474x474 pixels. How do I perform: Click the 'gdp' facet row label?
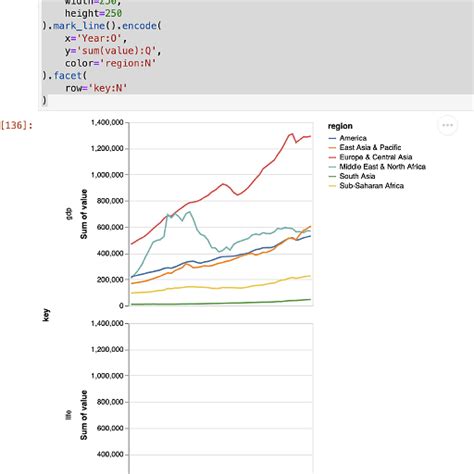[x=69, y=214]
